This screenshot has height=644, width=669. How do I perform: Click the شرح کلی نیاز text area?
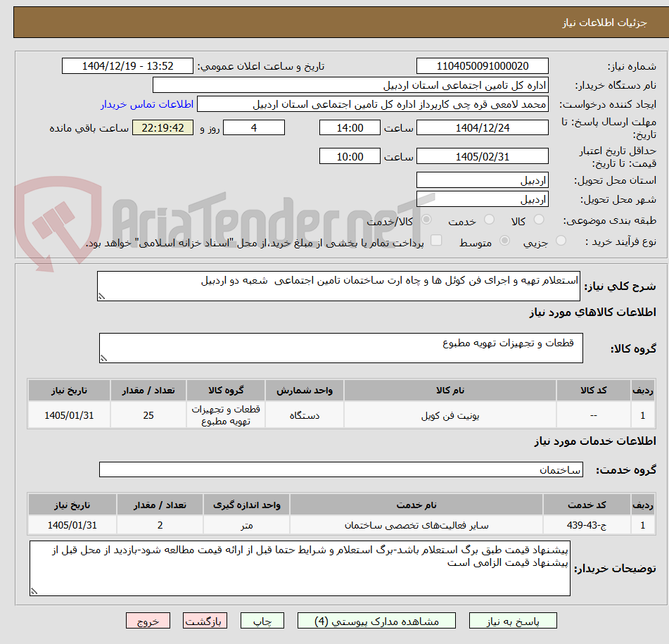pos(338,286)
